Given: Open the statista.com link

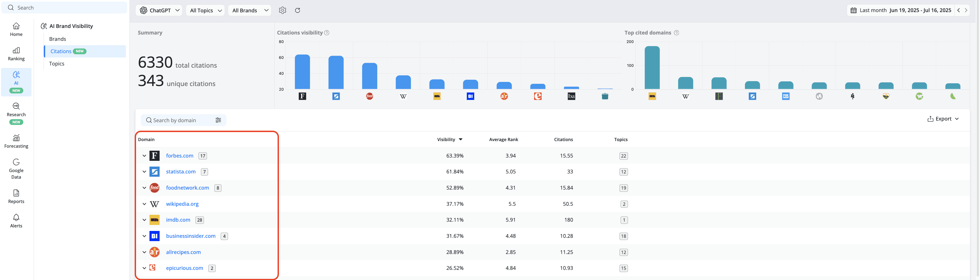Looking at the screenshot, I should (181, 172).
